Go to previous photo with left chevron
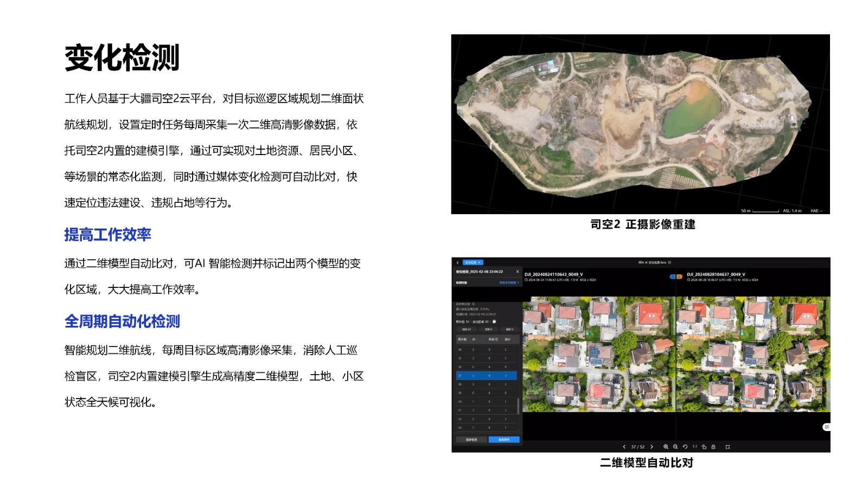The width and height of the screenshot is (868, 488). pos(624,447)
